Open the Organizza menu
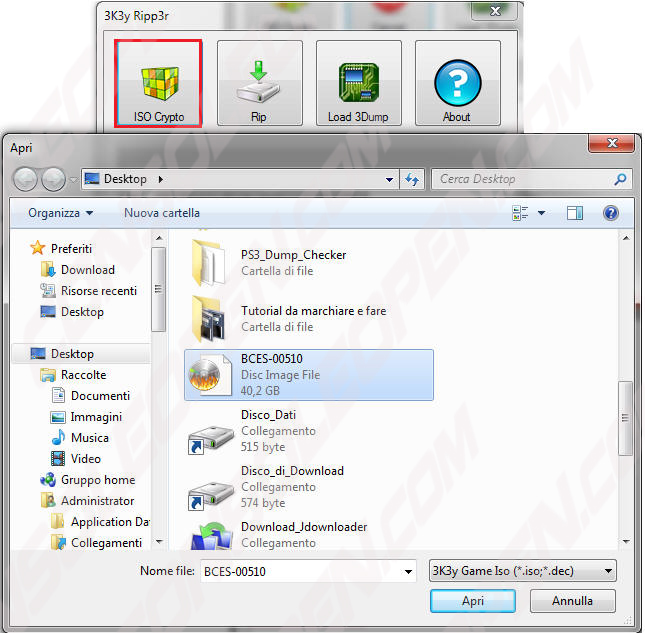Image resolution: width=645 pixels, height=633 pixels. [61, 213]
